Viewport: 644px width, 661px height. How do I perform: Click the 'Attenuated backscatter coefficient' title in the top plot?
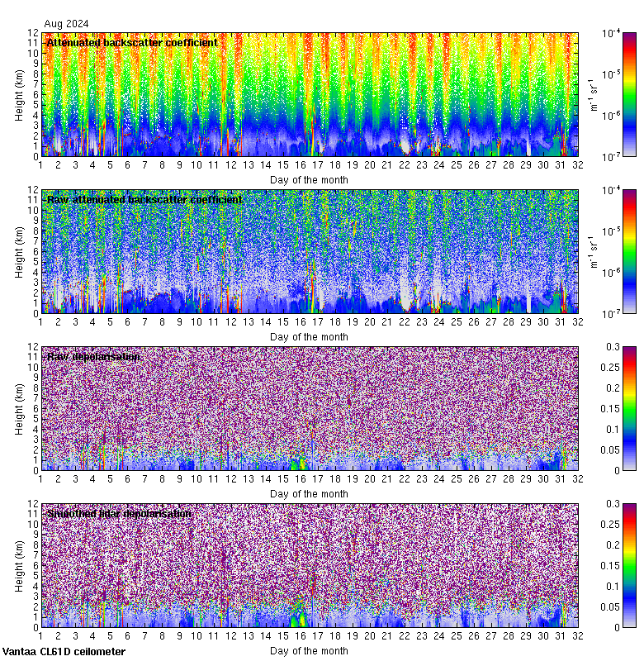click(x=132, y=42)
